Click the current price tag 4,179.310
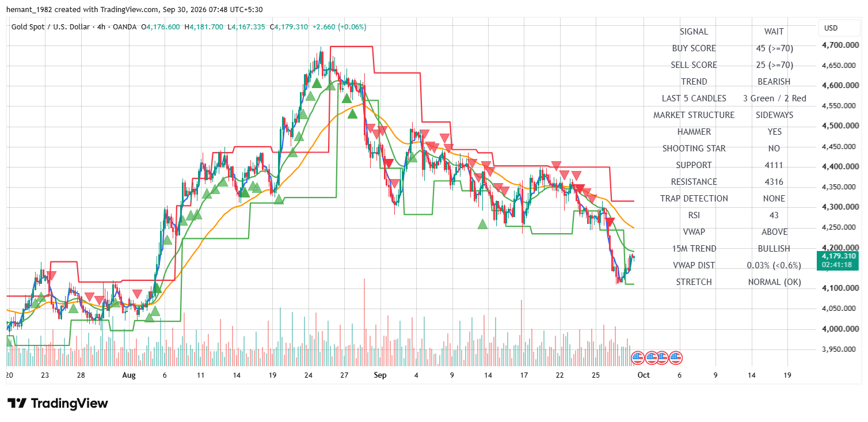 tap(839, 256)
